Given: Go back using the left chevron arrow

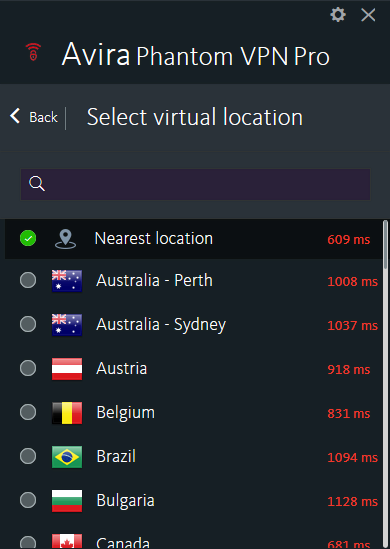Looking at the screenshot, I should point(15,116).
